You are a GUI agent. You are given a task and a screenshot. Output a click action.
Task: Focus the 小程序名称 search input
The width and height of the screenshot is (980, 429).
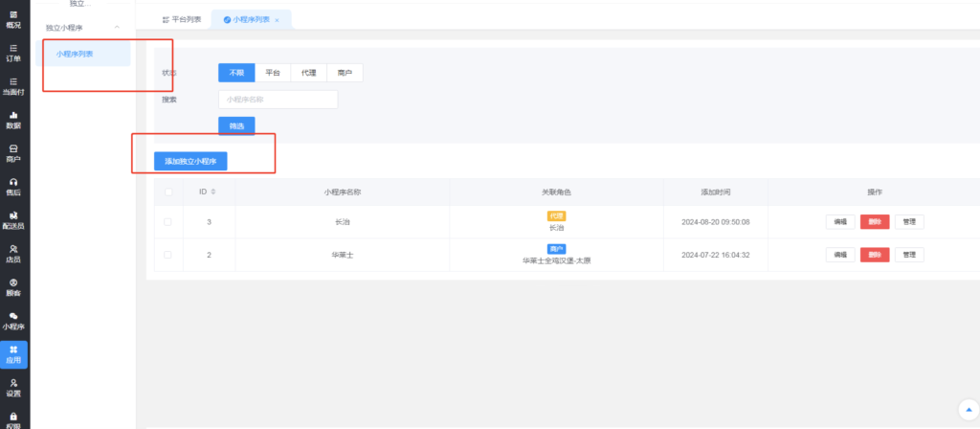(278, 100)
